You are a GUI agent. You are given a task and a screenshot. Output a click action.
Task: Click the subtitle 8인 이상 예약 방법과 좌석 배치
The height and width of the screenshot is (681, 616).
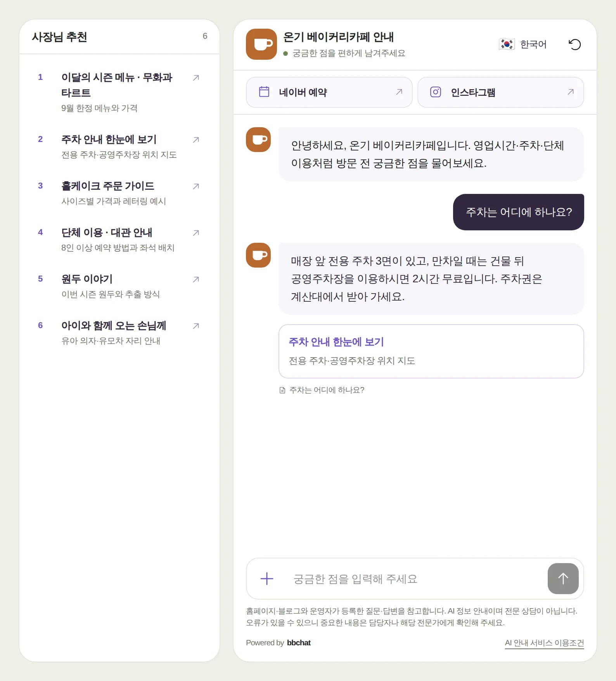[118, 248]
